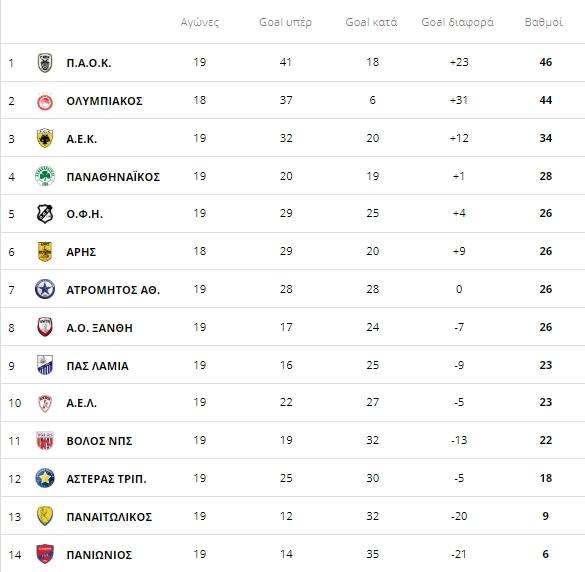
Task: Click the ΠΑΣ Λαμία striped crest
Action: click(x=45, y=365)
